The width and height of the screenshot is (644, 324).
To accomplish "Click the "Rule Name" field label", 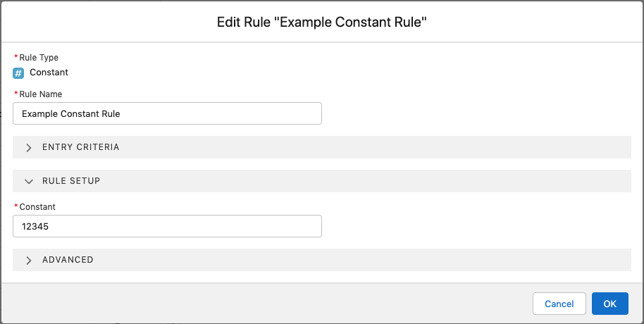I will click(x=40, y=94).
